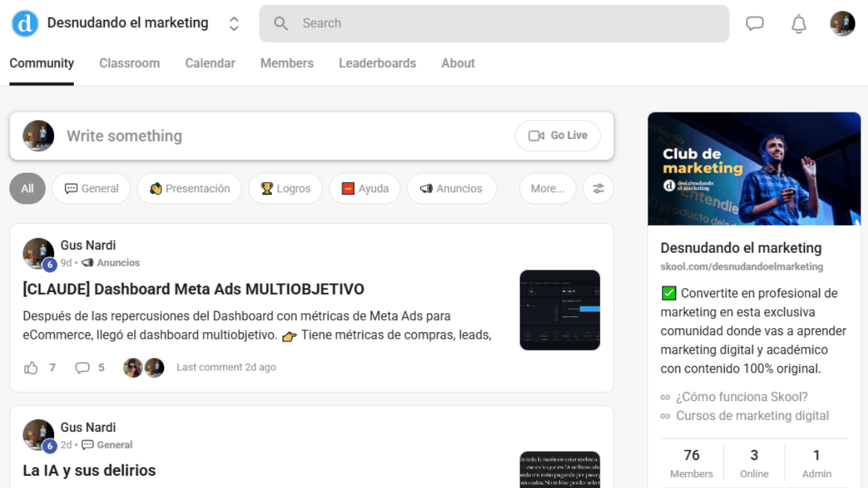868x488 pixels.
Task: Open Gus Nardi name on the 2d post
Action: click(88, 428)
